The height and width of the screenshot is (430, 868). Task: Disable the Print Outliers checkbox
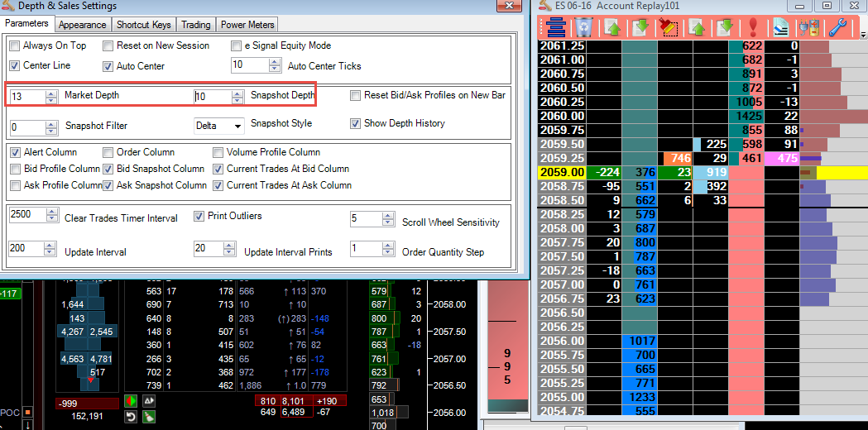click(x=199, y=217)
